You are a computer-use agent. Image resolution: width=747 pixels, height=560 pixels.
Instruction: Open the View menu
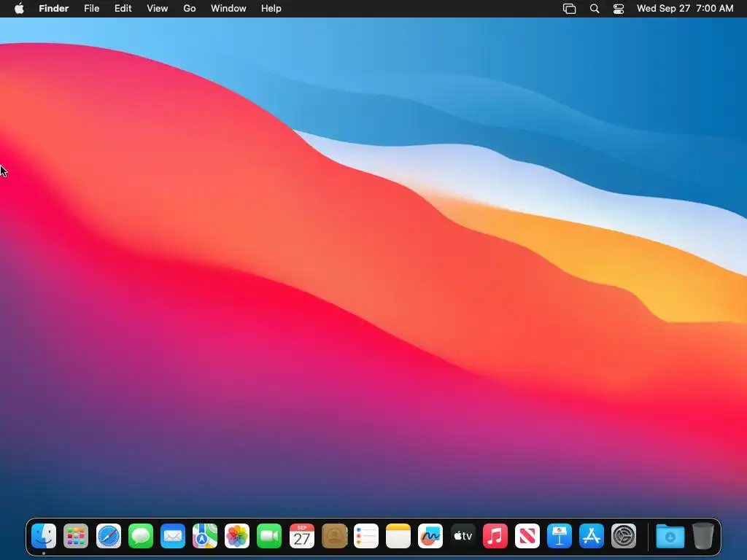(158, 9)
